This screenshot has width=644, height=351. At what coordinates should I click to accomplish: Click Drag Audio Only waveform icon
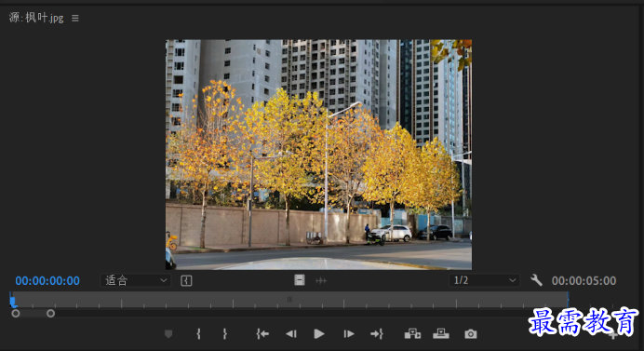coord(321,281)
